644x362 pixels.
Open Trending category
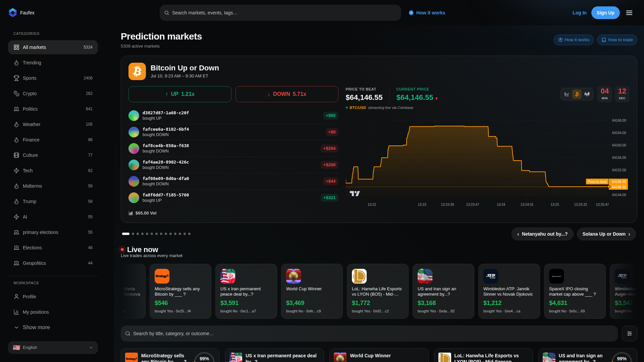coord(53,63)
